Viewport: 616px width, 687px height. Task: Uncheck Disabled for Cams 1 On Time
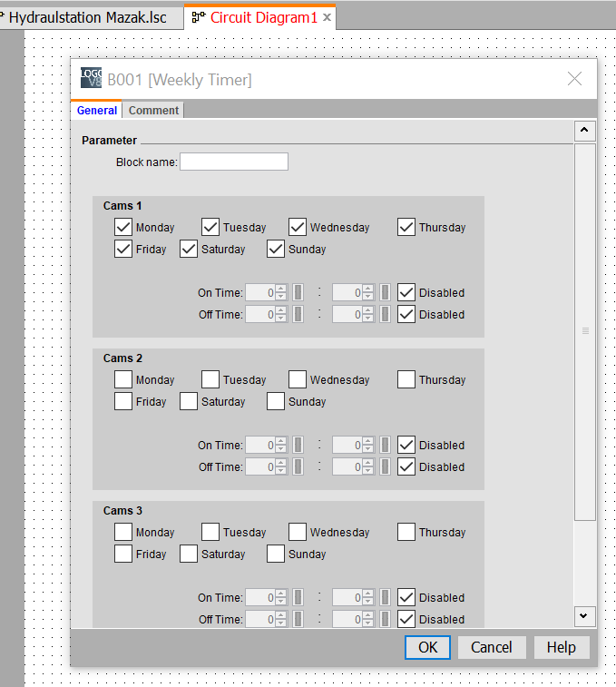pos(406,292)
